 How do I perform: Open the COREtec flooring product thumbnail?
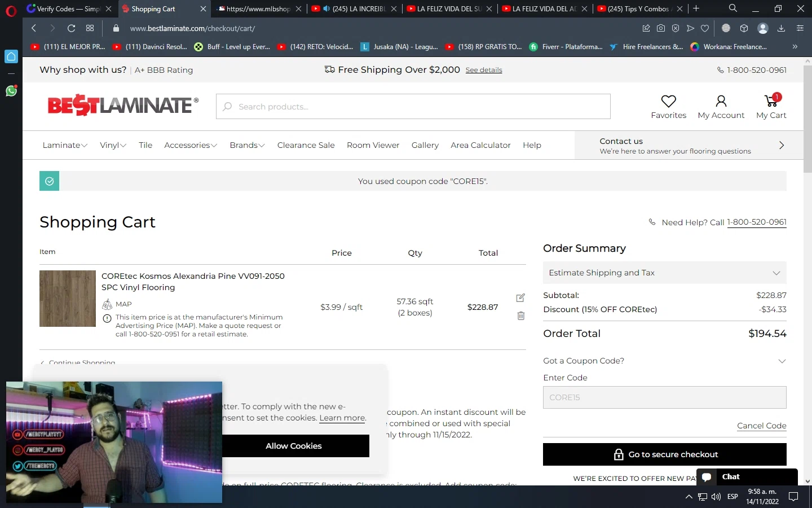coord(68,299)
